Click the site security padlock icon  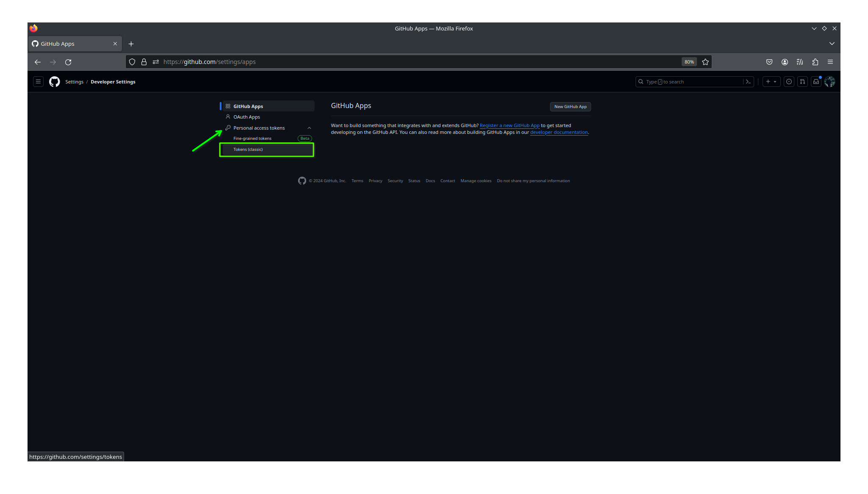coord(144,62)
